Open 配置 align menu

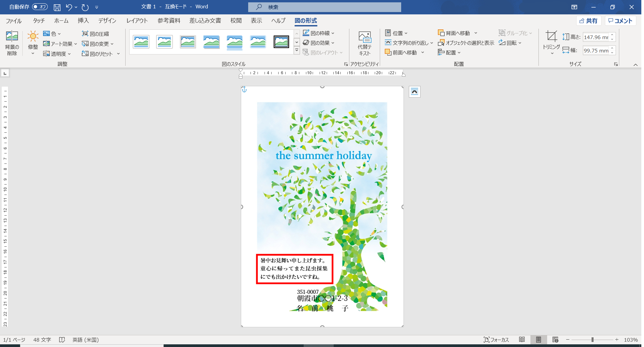[x=449, y=52]
